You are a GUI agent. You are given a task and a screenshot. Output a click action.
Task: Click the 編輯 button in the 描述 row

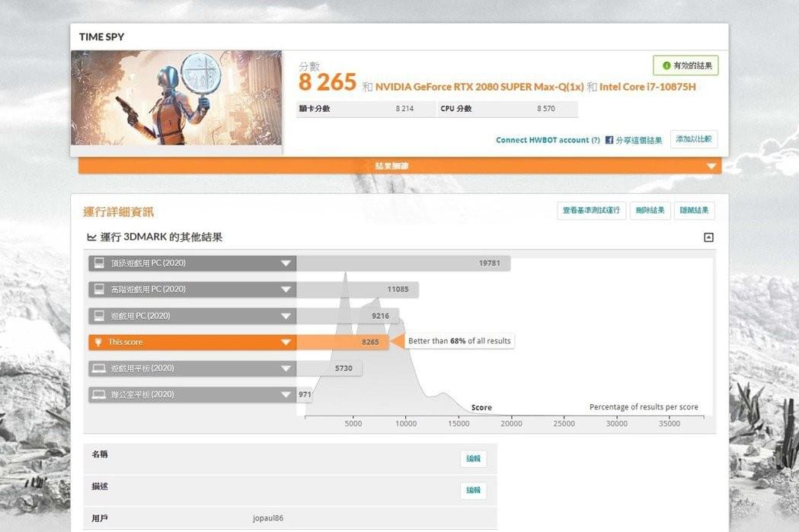(474, 490)
